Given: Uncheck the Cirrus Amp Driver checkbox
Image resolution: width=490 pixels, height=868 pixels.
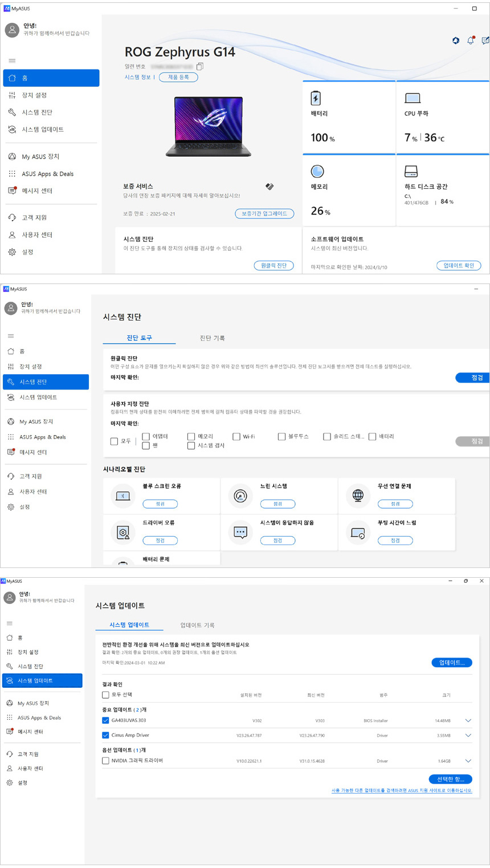Looking at the screenshot, I should click(x=105, y=735).
